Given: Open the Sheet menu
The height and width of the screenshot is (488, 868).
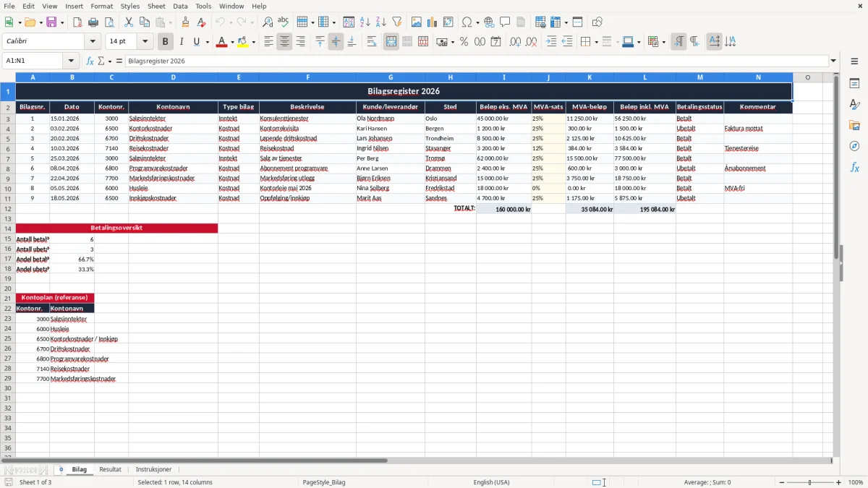Looking at the screenshot, I should pyautogui.click(x=156, y=6).
